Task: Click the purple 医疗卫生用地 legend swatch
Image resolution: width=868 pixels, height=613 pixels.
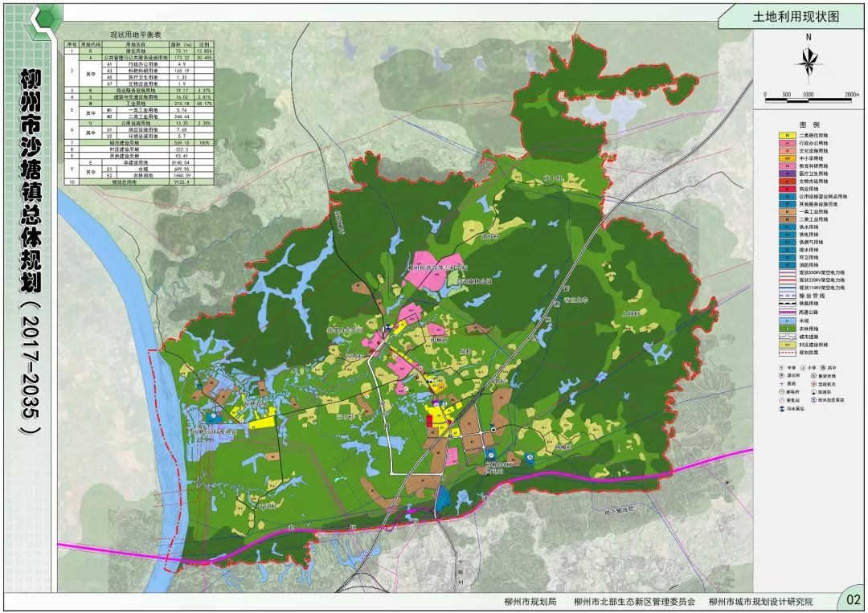Action: click(787, 174)
